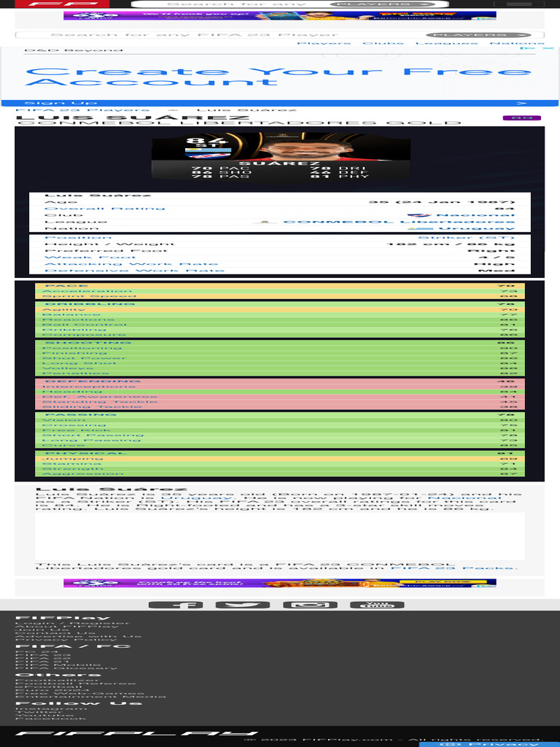Click the Leagues nav menu item

[x=447, y=43]
